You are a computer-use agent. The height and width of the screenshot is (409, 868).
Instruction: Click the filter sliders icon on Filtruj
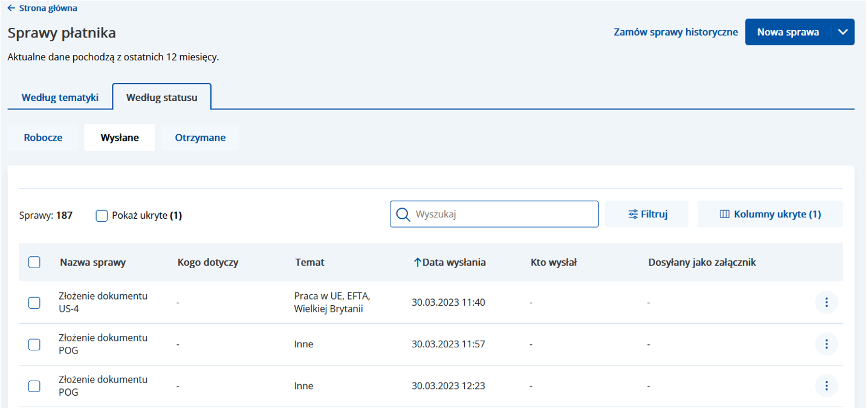(633, 214)
